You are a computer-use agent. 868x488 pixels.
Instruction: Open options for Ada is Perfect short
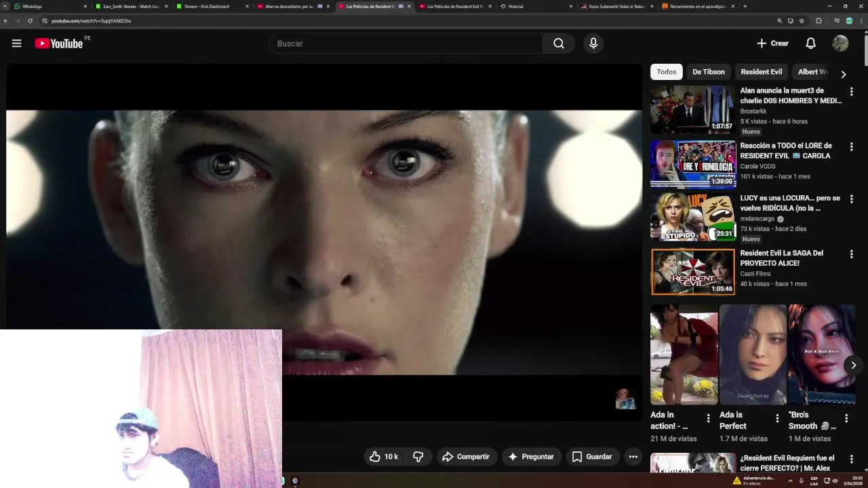point(777,419)
